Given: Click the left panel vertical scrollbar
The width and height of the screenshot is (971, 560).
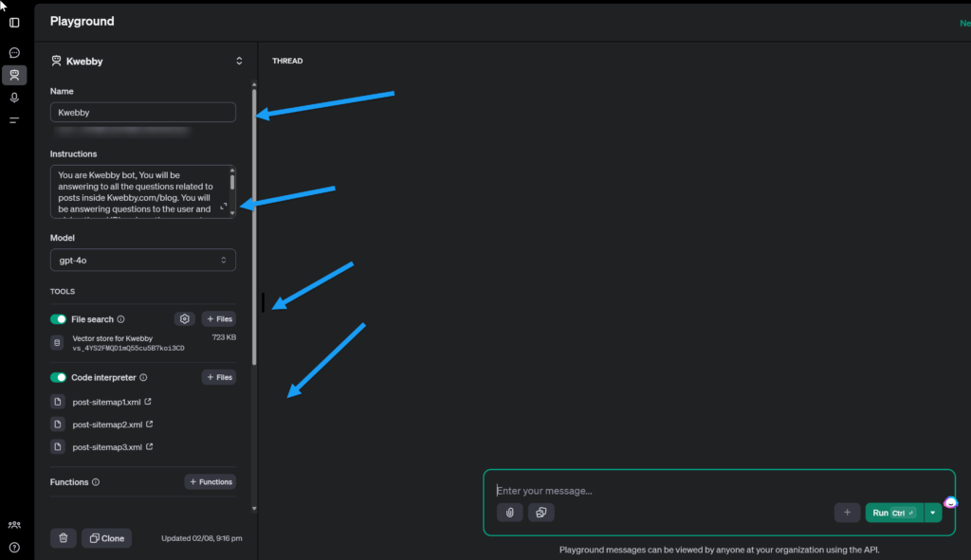Looking at the screenshot, I should click(x=253, y=227).
